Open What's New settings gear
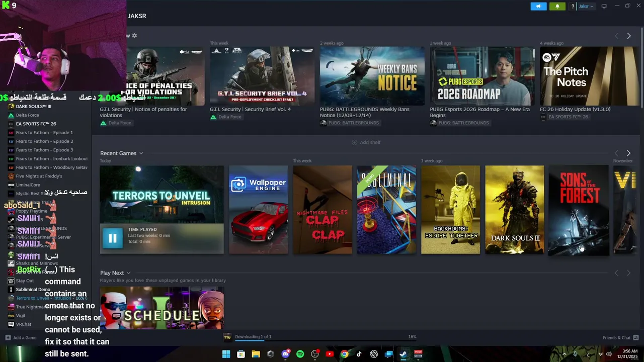 coord(134,36)
